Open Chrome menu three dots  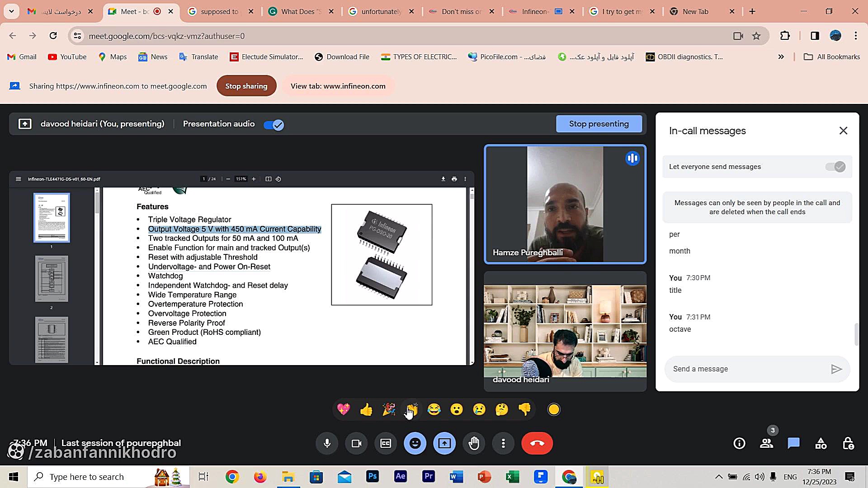tap(856, 36)
